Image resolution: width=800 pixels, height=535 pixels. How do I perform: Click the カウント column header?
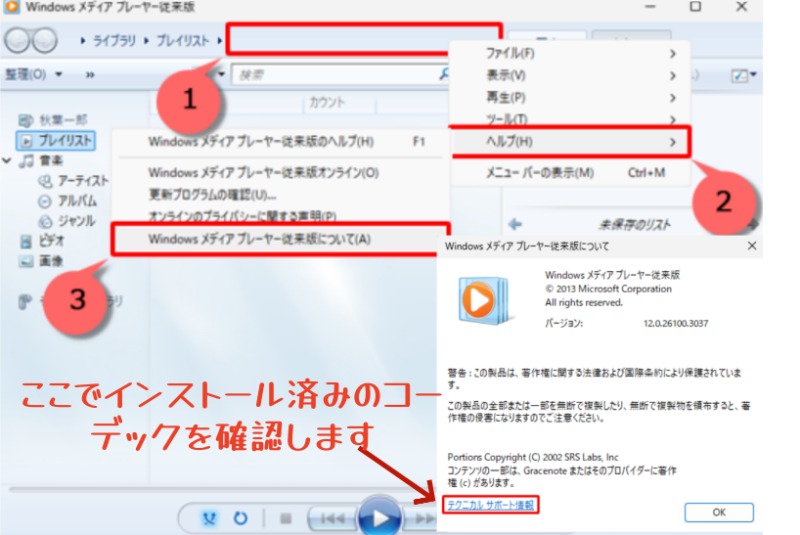pos(327,103)
